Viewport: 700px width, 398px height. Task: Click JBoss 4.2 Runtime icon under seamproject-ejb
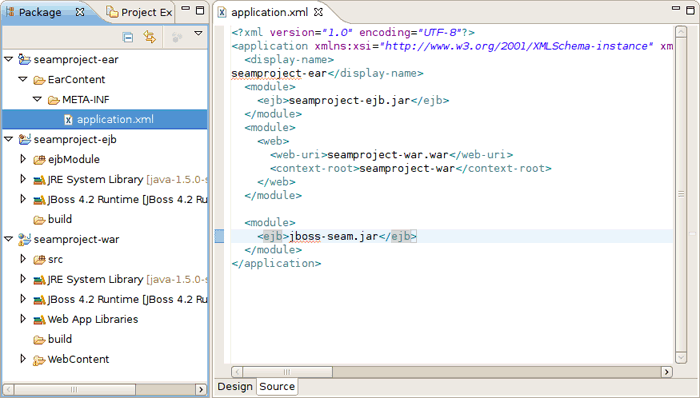pos(39,199)
